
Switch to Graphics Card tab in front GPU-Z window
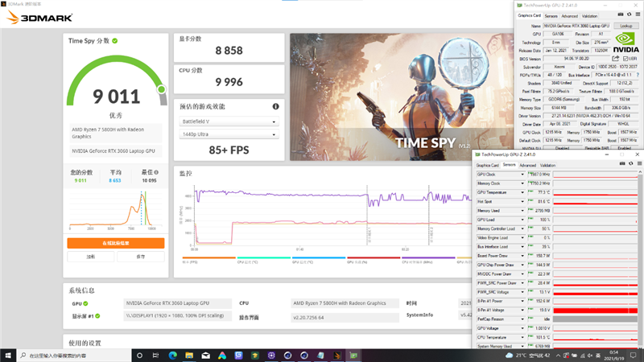(488, 165)
